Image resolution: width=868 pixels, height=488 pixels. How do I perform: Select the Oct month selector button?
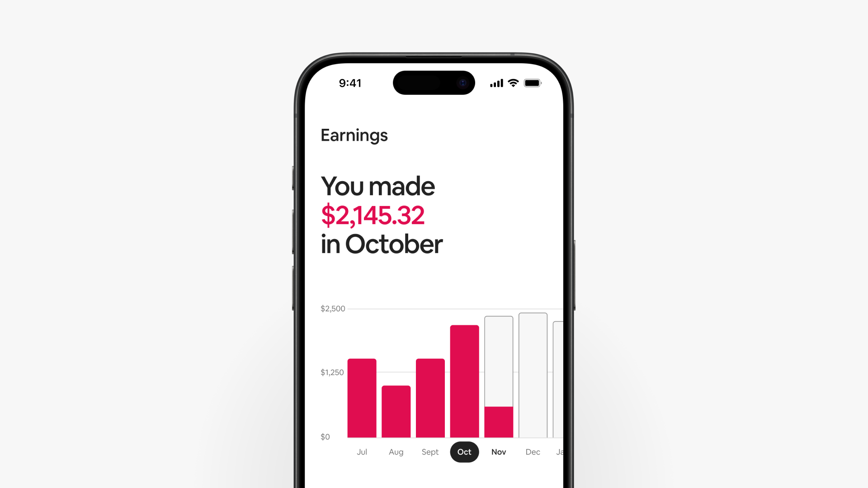[464, 452]
